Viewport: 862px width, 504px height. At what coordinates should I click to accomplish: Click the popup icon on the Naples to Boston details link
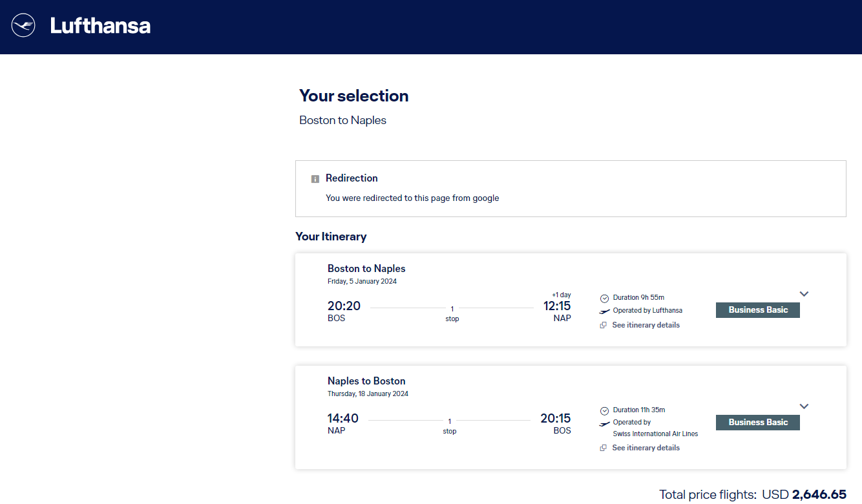[604, 448]
